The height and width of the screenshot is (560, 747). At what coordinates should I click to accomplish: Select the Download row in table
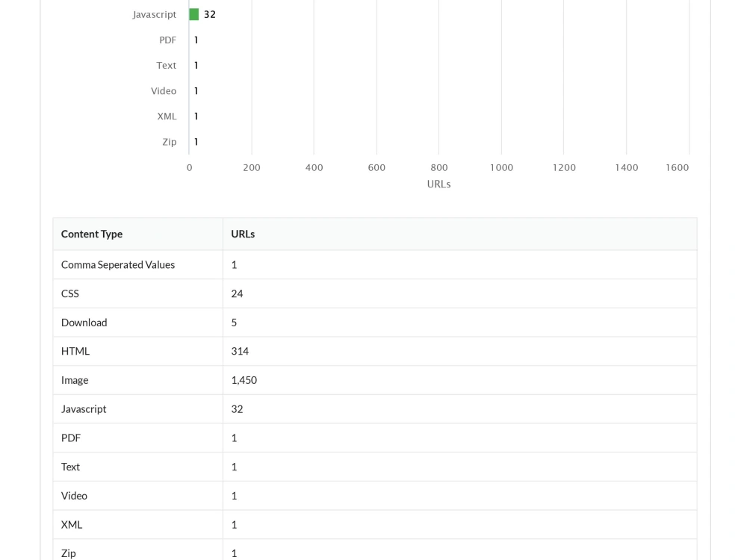(x=375, y=323)
